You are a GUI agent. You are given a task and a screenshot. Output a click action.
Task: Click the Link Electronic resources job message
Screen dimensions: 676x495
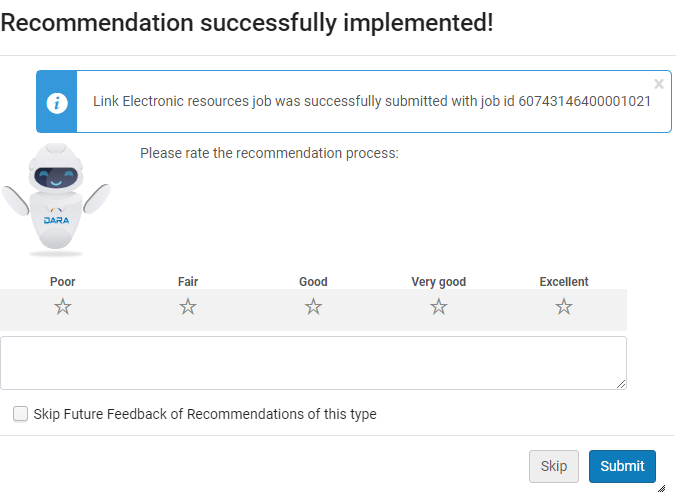pyautogui.click(x=372, y=101)
